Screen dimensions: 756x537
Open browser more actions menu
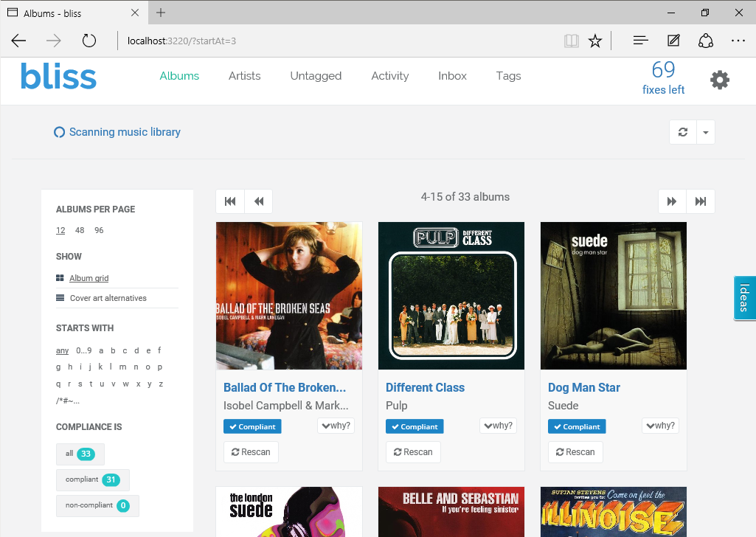click(738, 41)
